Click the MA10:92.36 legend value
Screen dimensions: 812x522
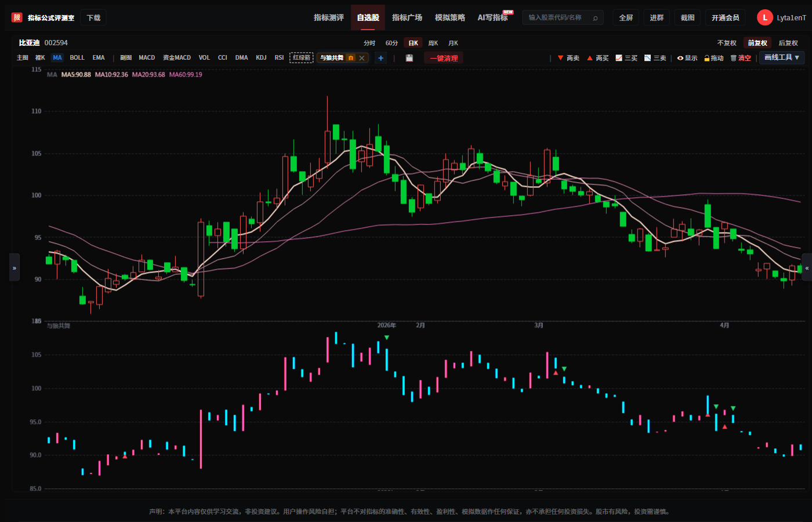(x=111, y=75)
